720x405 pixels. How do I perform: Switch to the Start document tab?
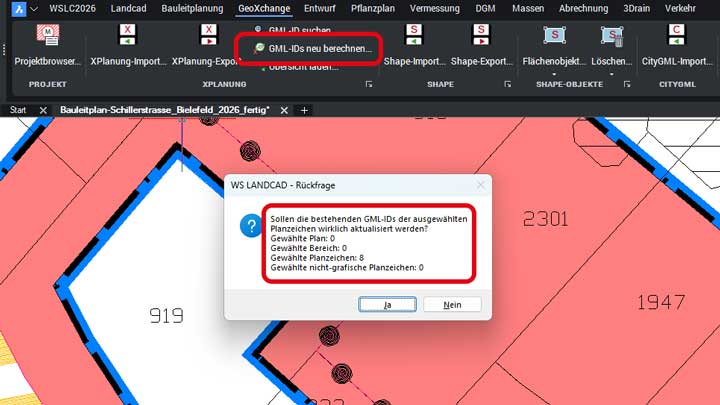pos(18,110)
